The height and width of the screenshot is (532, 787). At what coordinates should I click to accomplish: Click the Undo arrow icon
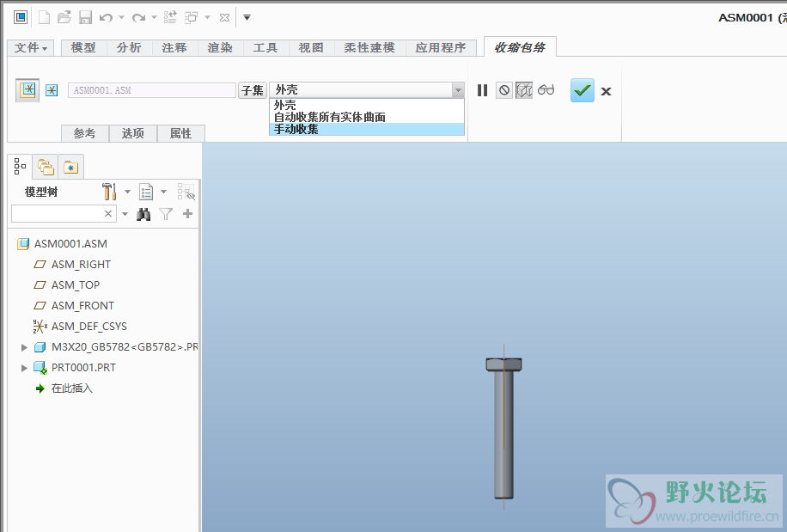click(x=106, y=17)
